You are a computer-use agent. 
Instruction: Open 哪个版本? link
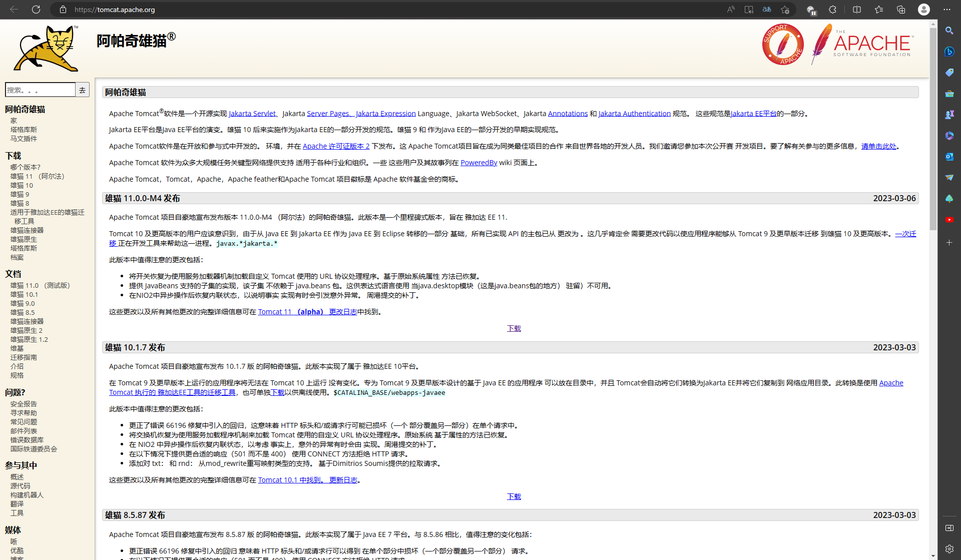(26, 167)
